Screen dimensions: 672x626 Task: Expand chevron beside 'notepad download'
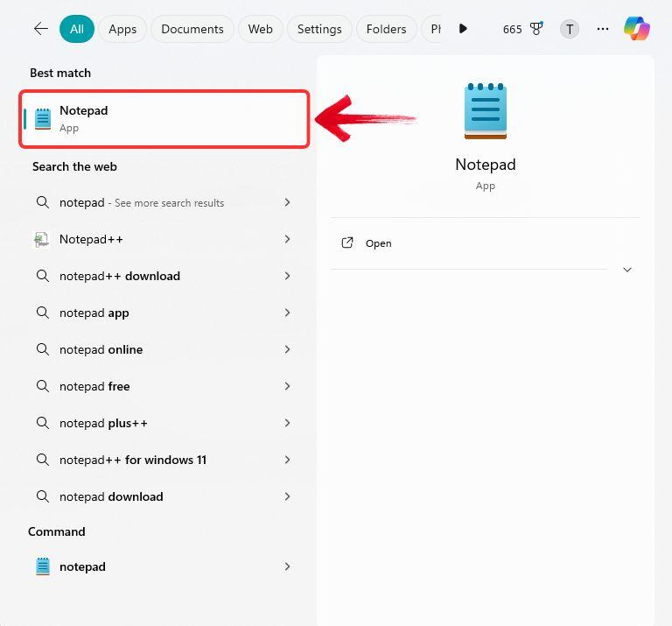(x=287, y=497)
